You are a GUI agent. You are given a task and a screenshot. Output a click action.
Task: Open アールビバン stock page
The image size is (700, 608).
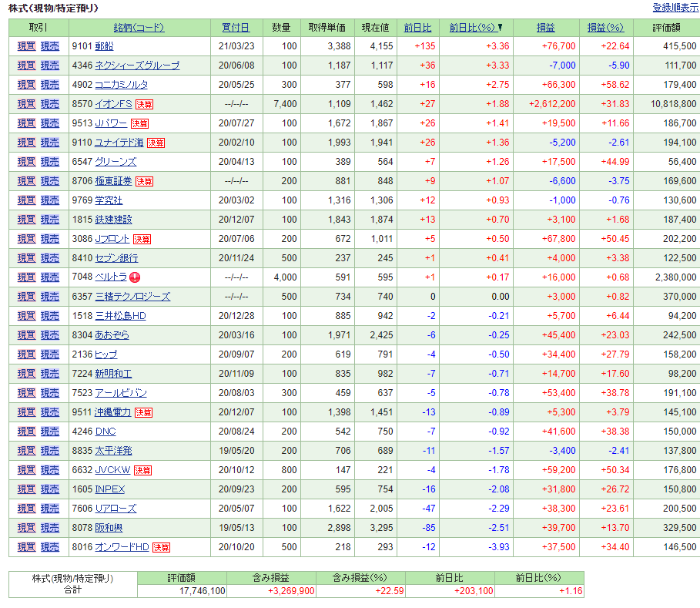[121, 393]
